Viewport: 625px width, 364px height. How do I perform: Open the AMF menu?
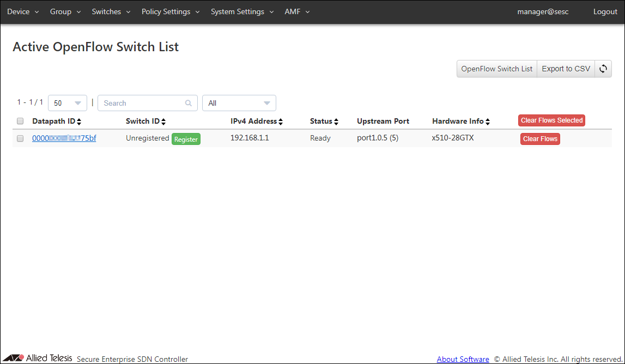coord(296,11)
